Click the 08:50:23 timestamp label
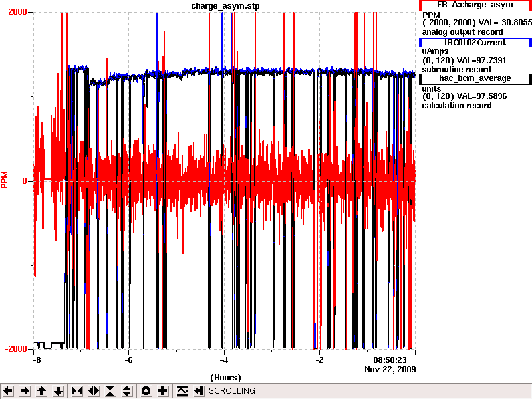 (x=390, y=360)
